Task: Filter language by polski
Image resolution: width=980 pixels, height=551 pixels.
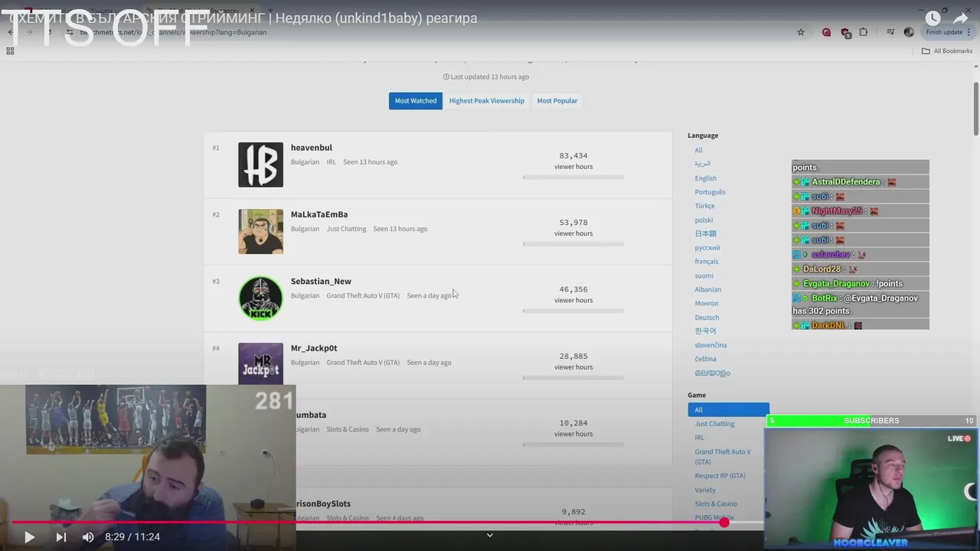Action: (704, 220)
